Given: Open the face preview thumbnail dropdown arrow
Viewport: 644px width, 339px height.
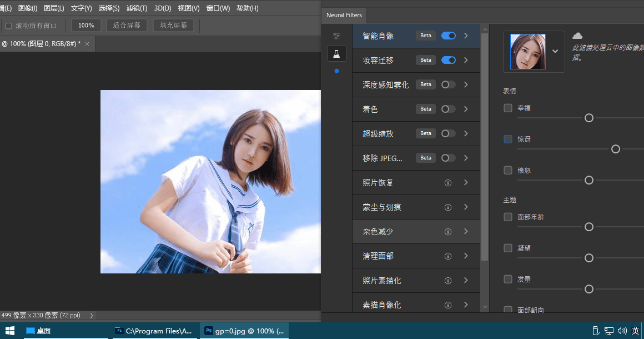Looking at the screenshot, I should (555, 51).
